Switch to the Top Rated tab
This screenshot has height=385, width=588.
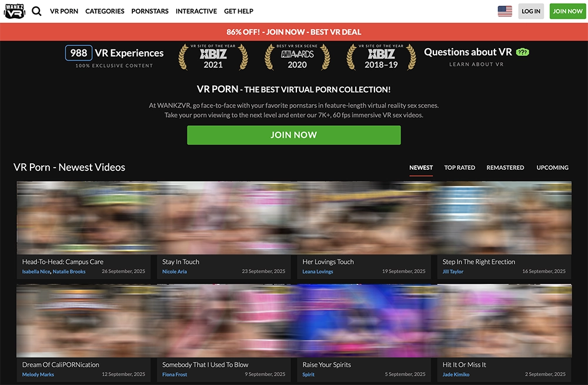click(x=459, y=168)
